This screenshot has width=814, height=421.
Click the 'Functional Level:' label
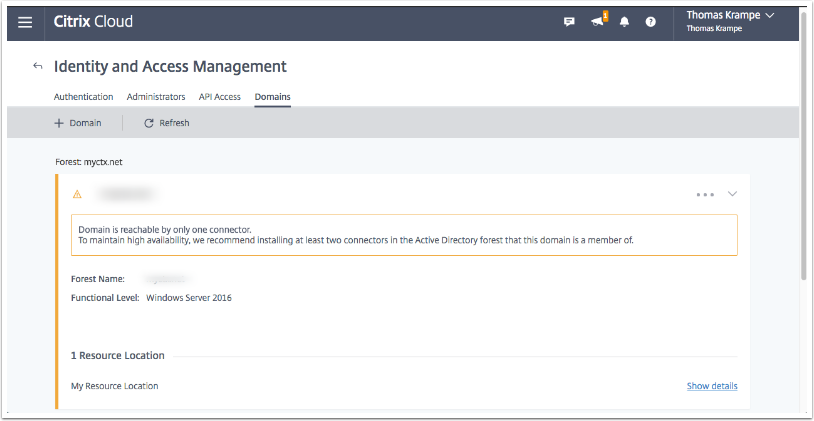click(x=105, y=298)
